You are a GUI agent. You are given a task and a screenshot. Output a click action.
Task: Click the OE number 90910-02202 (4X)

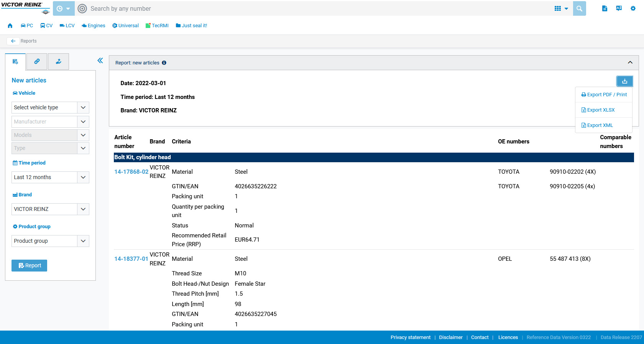(x=573, y=172)
